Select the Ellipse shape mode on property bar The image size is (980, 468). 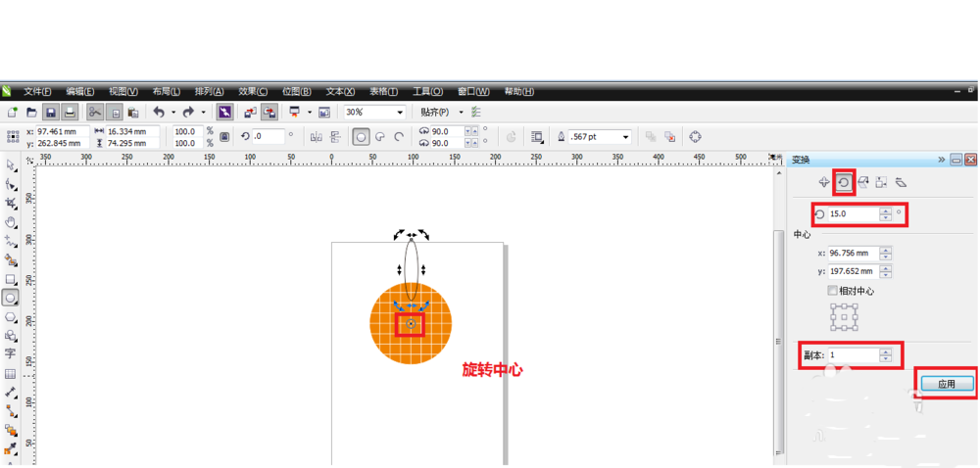361,138
